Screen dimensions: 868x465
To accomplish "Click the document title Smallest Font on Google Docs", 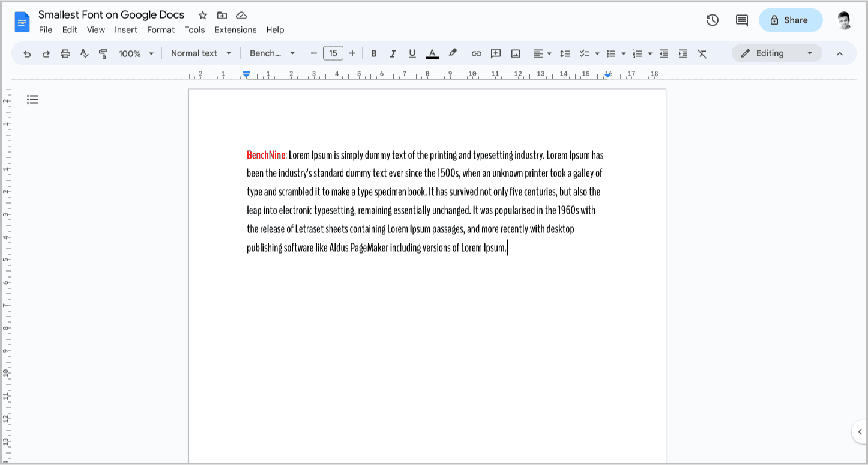I will point(112,15).
